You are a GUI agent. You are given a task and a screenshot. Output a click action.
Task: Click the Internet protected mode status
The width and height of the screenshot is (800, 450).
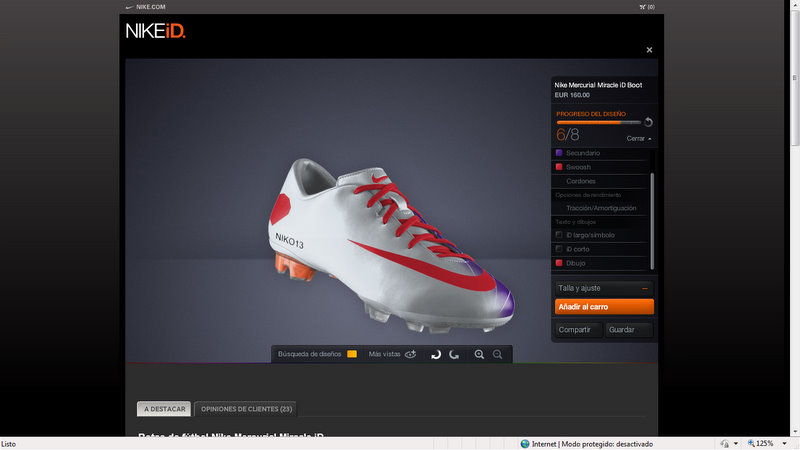pos(587,444)
